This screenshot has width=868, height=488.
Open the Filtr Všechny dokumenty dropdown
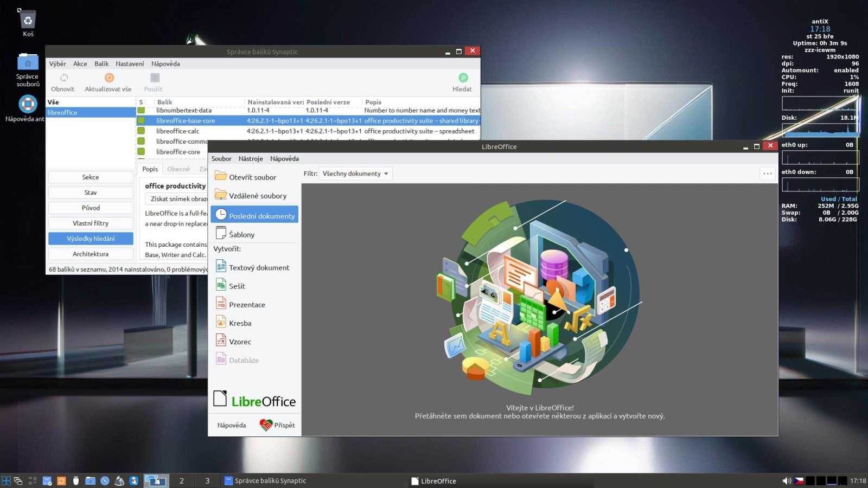click(x=355, y=174)
